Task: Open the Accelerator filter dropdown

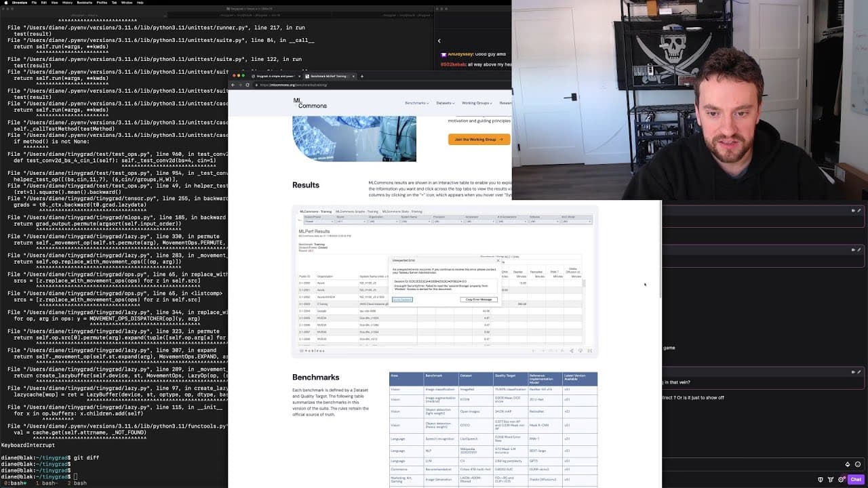Action: [481, 222]
